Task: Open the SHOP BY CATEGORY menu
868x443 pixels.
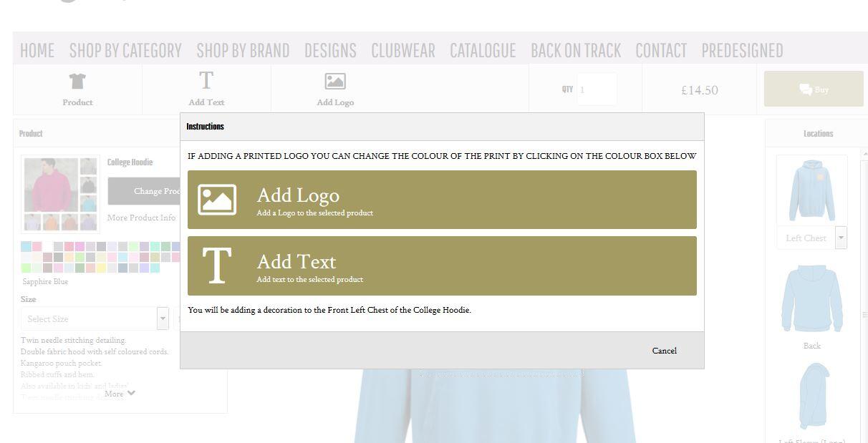Action: pyautogui.click(x=125, y=51)
